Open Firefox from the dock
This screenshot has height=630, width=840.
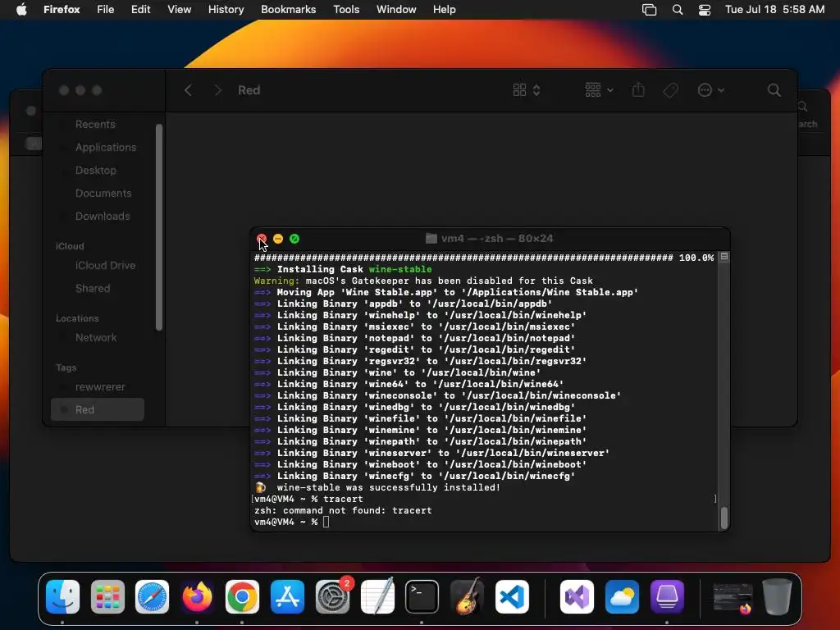pyautogui.click(x=197, y=596)
